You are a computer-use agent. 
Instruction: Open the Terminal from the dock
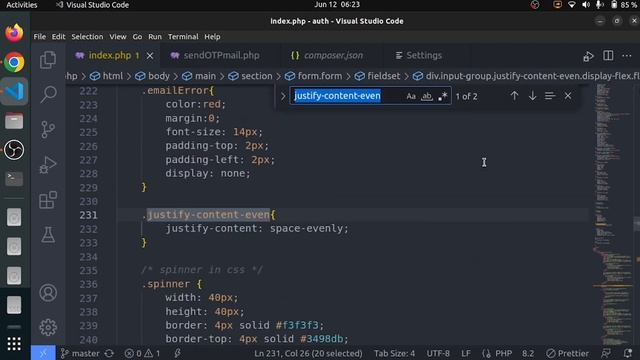click(x=14, y=179)
